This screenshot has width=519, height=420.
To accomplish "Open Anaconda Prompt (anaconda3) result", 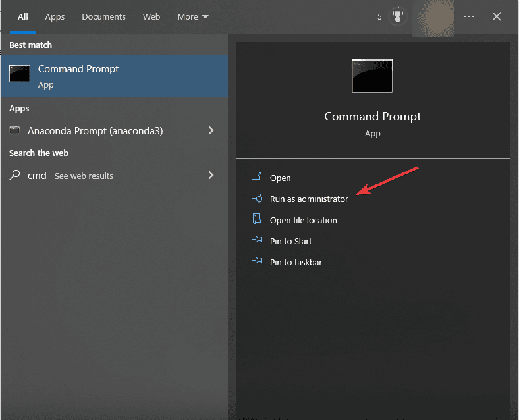I will 115,130.
